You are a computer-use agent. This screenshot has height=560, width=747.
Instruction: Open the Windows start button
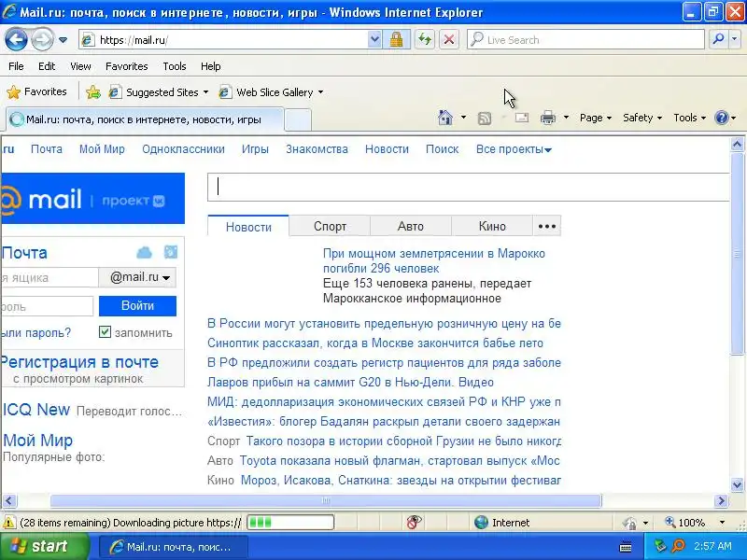point(45,546)
